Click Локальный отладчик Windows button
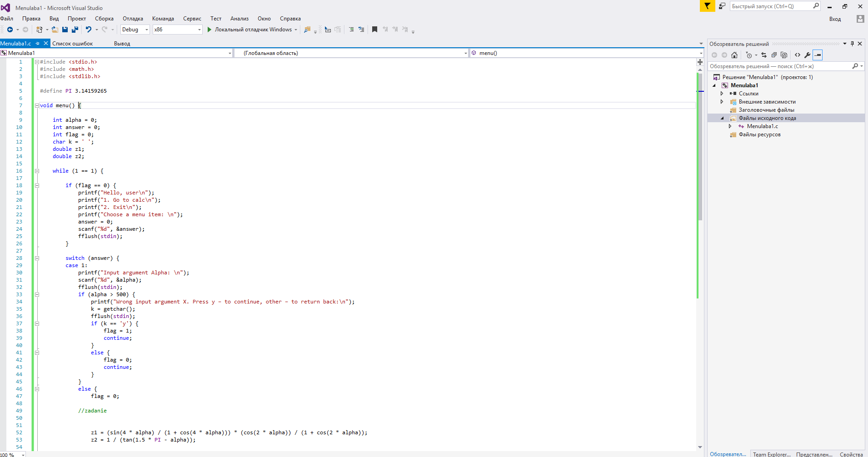This screenshot has width=868, height=457. 253,30
